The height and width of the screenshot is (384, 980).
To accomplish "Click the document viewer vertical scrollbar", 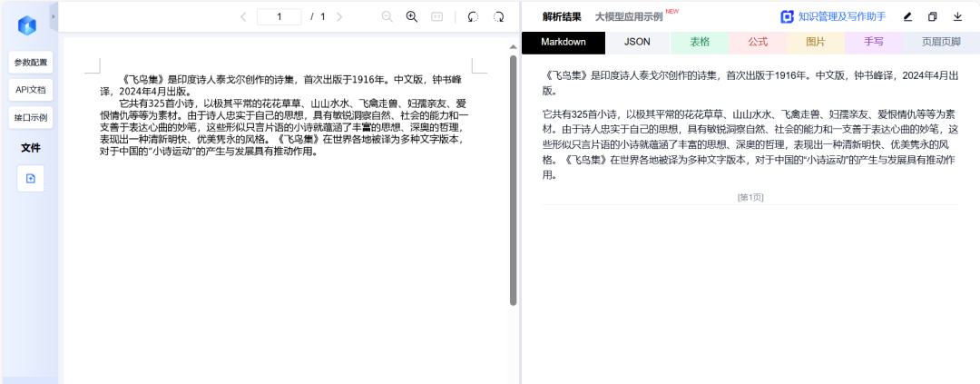I will [513, 180].
